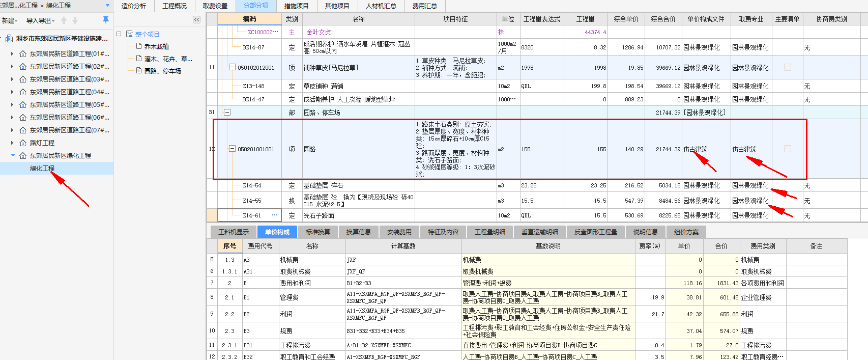Open the breadcrumb dropdown arrow at top left
The image size is (868, 360).
click(107, 5)
